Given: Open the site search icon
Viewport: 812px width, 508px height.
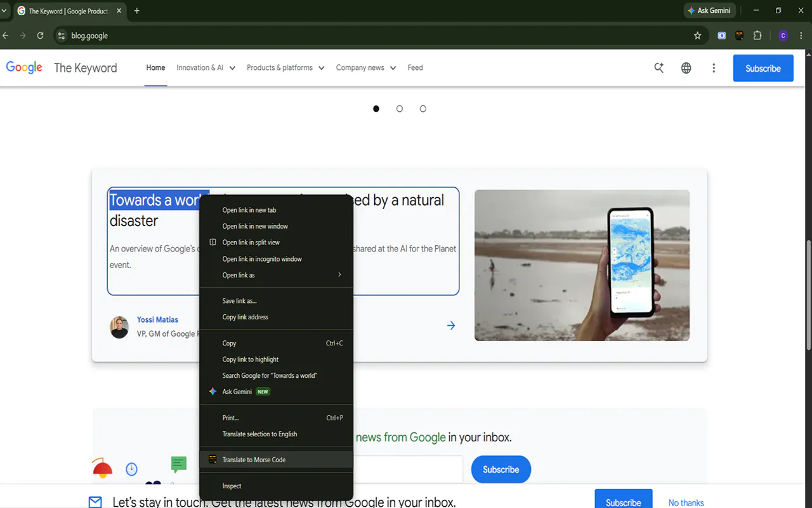Looking at the screenshot, I should tap(659, 68).
